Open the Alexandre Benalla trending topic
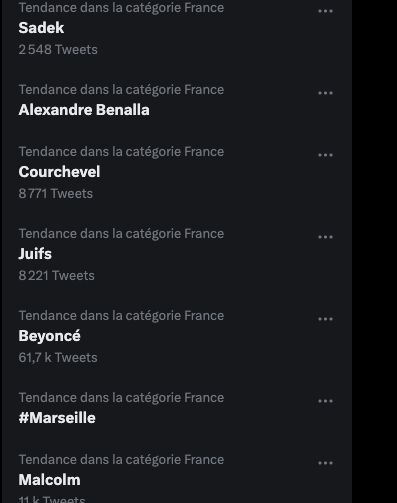Screen dimensions: 397x503 click(x=84, y=110)
